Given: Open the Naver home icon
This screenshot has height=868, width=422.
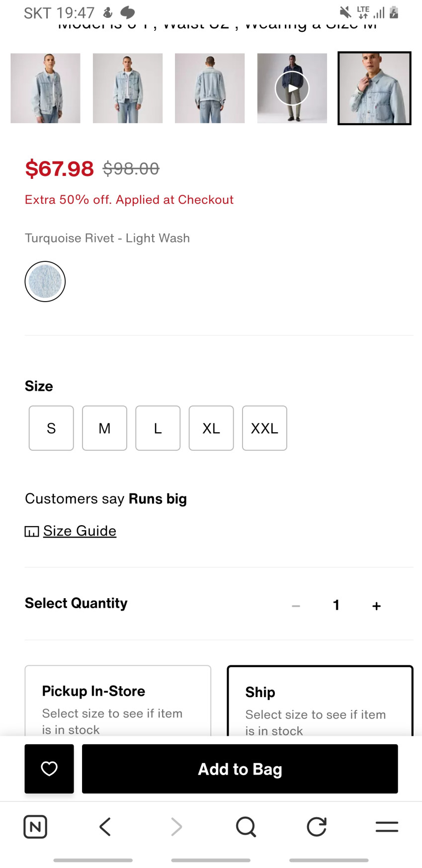Looking at the screenshot, I should click(35, 827).
